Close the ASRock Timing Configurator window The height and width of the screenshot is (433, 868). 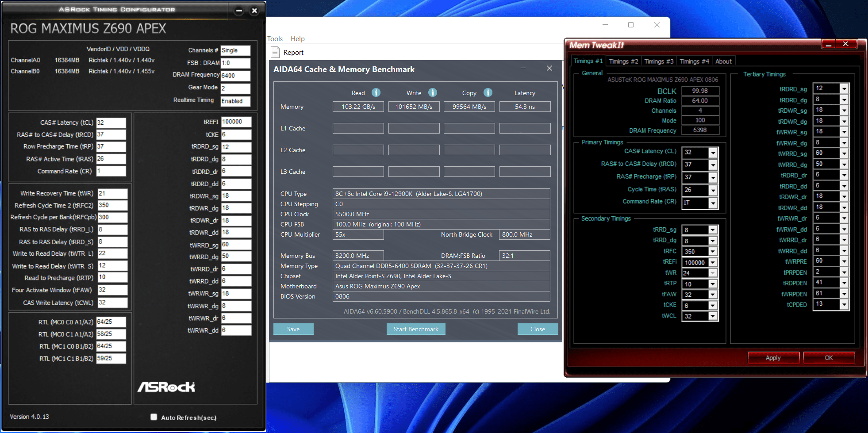(x=254, y=11)
